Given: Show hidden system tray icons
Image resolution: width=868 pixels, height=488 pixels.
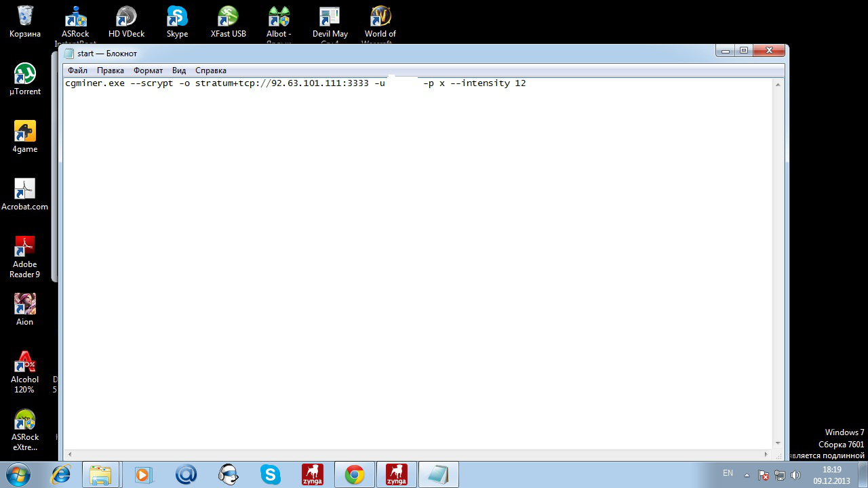Looking at the screenshot, I should (747, 474).
